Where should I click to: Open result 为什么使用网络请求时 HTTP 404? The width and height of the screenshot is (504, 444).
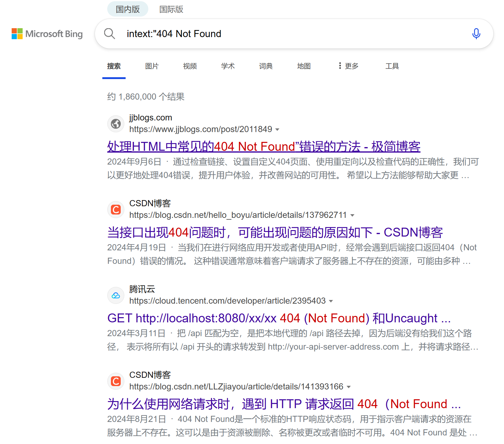pos(284,404)
